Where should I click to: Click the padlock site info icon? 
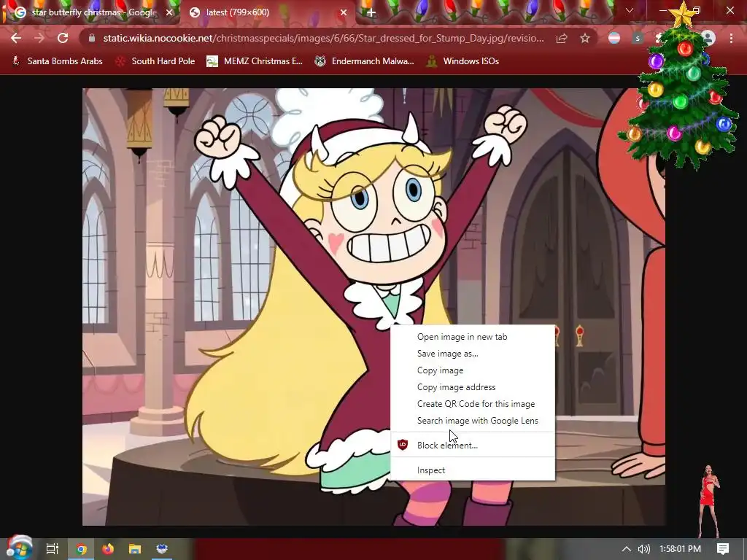pyautogui.click(x=92, y=38)
